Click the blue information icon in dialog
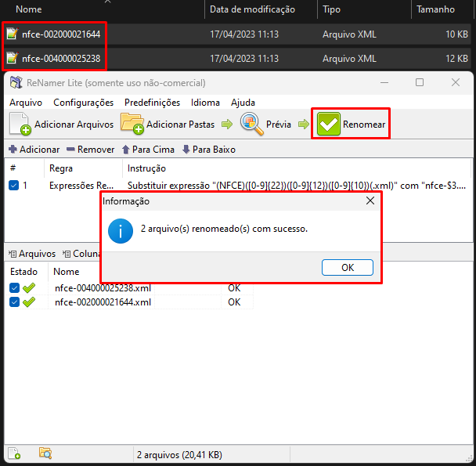Image resolution: width=476 pixels, height=466 pixels. (121, 231)
